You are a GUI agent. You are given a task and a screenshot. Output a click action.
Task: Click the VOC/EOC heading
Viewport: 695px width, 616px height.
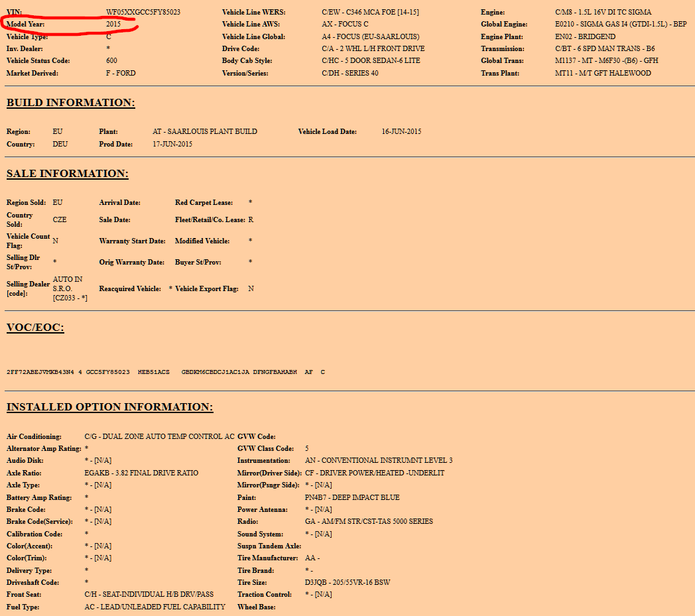coord(35,328)
